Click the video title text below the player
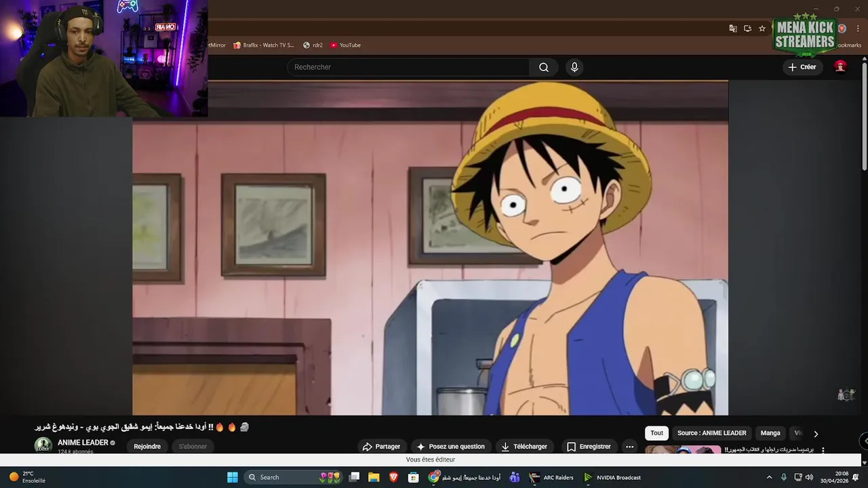 click(x=142, y=427)
